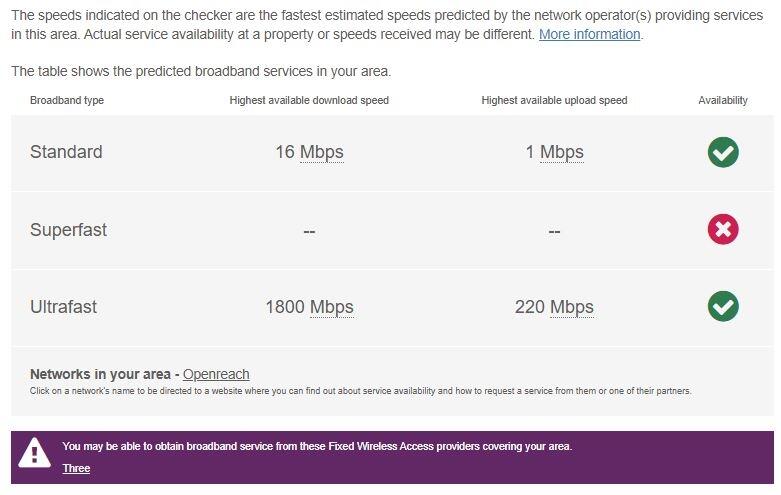
Task: Select the Standard broadband type label
Action: pos(66,152)
